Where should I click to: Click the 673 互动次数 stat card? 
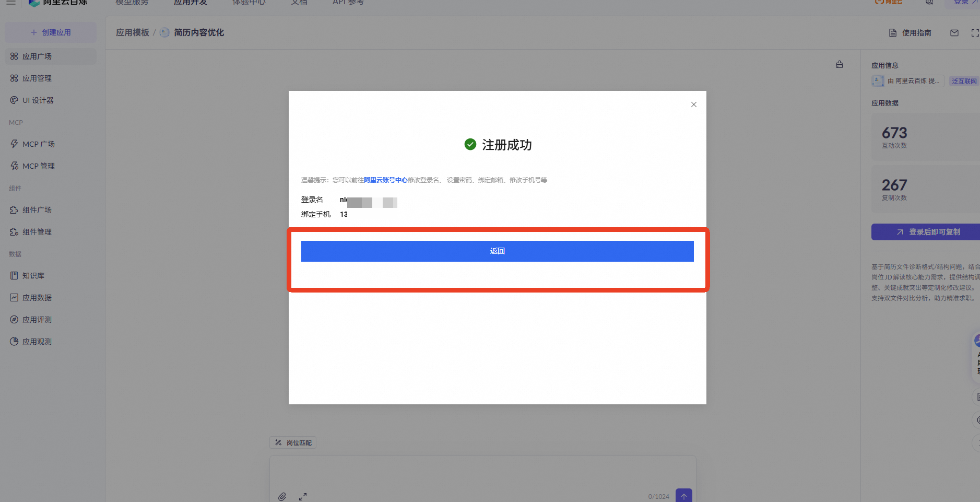point(926,137)
